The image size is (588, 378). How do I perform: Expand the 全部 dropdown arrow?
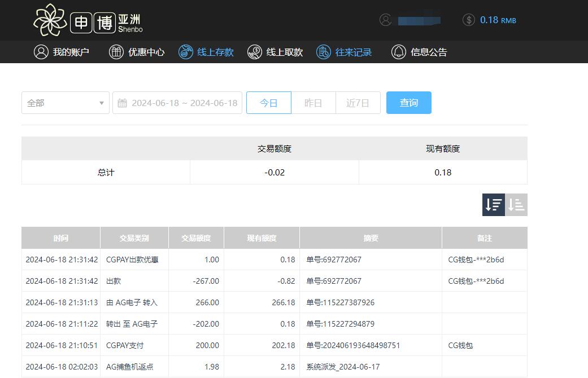click(x=102, y=103)
